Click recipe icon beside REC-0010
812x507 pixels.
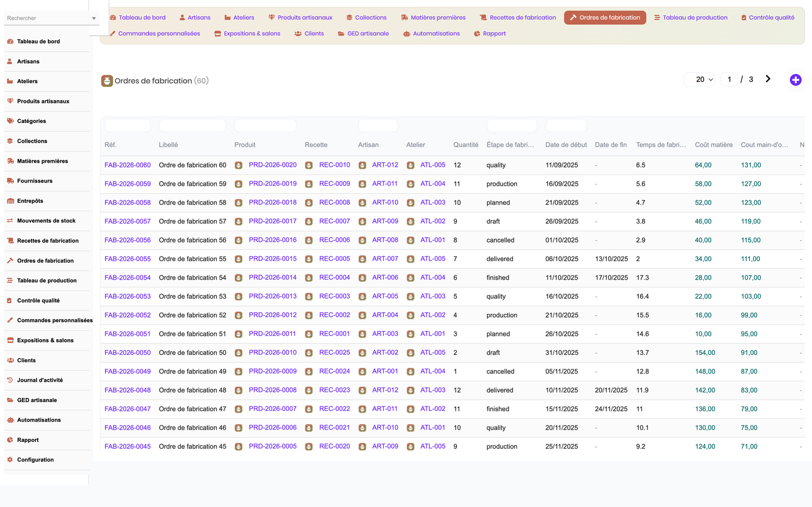point(309,165)
